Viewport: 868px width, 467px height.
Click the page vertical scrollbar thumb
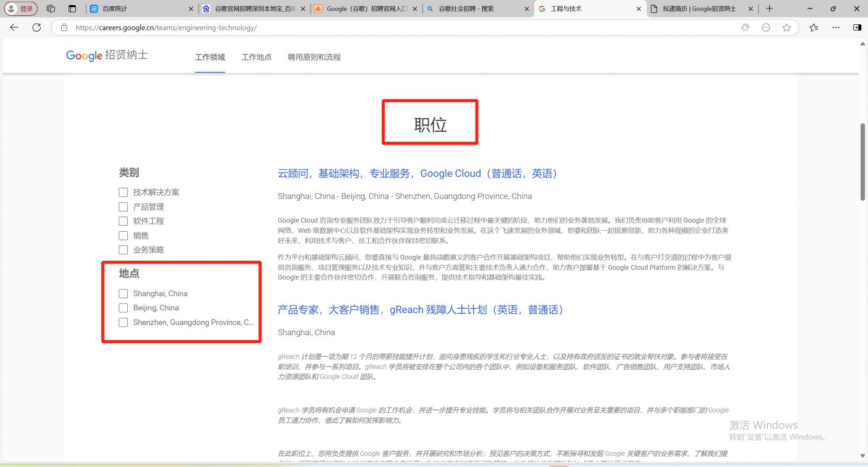(863, 161)
